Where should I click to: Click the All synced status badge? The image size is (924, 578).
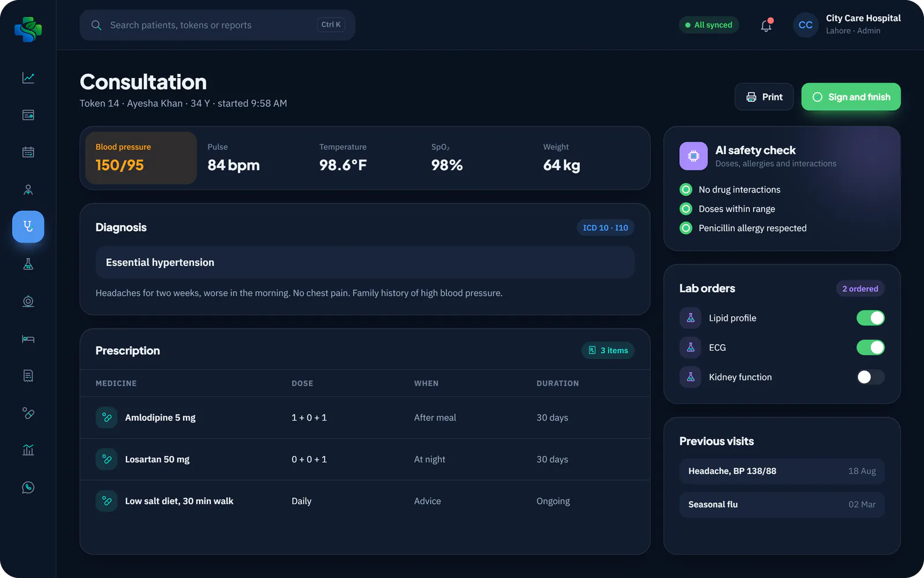tap(709, 25)
